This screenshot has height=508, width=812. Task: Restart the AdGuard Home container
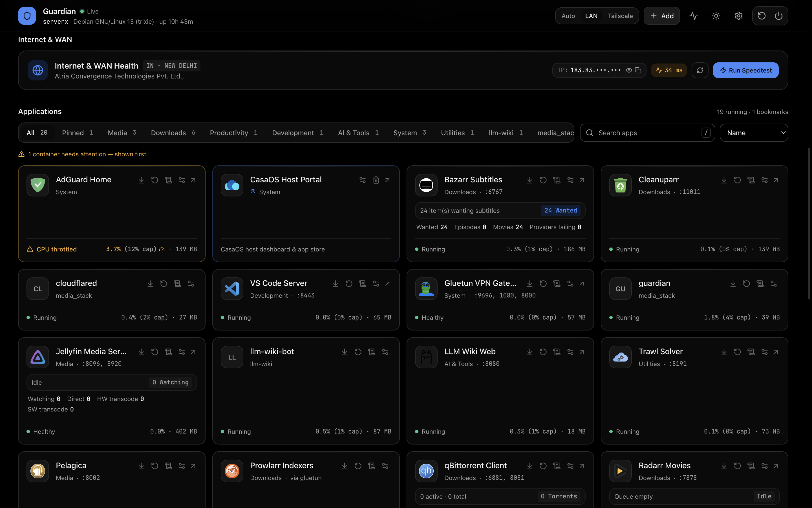(155, 180)
